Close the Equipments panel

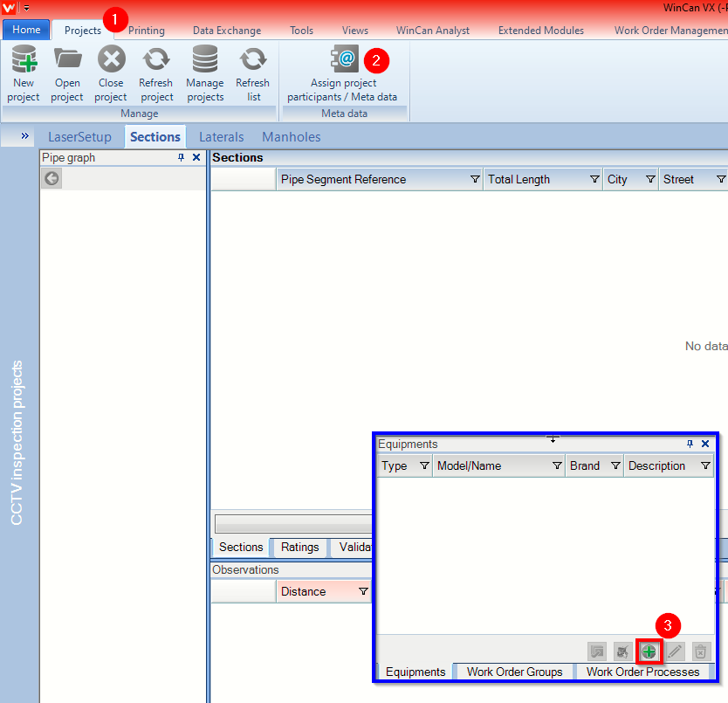coord(705,444)
